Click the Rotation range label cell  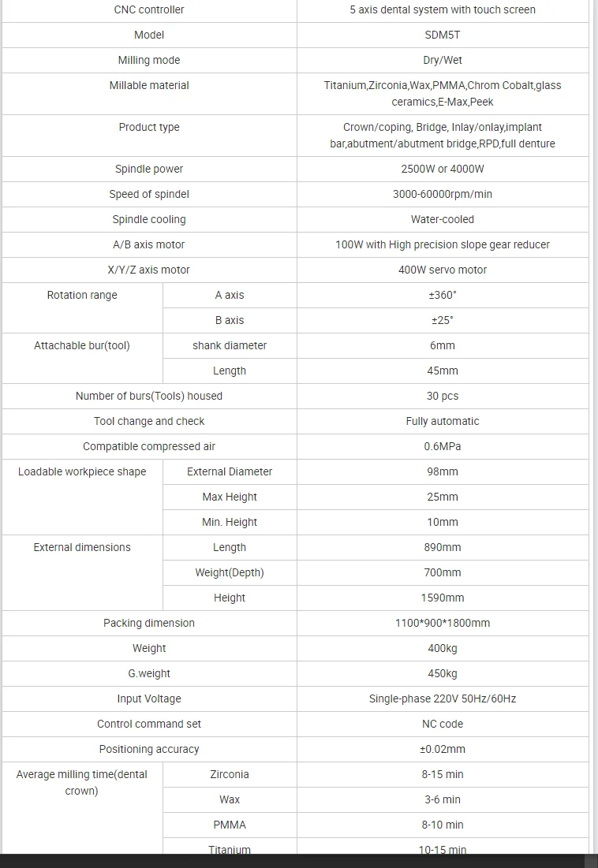82,307
